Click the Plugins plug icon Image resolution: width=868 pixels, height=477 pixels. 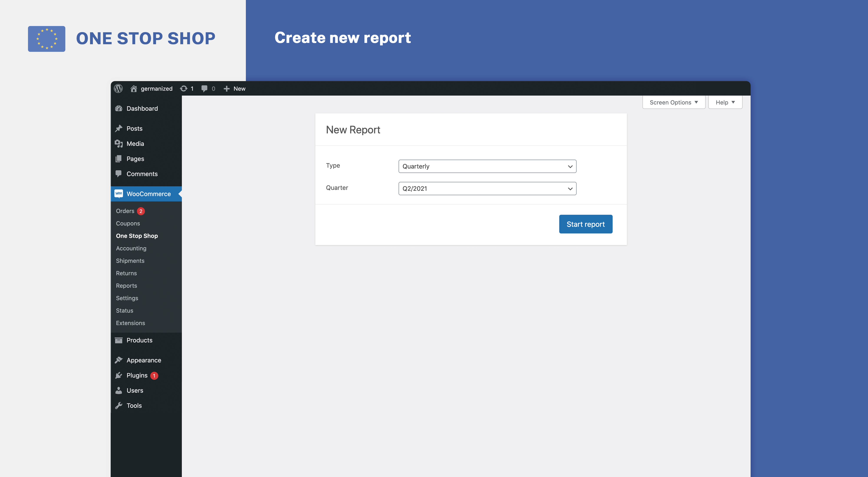[119, 375]
